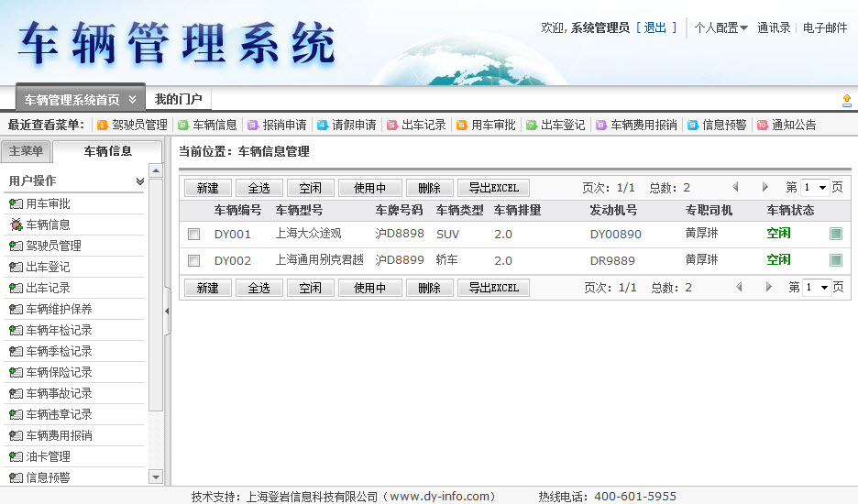Open the green detail icon for DY002

click(x=835, y=260)
